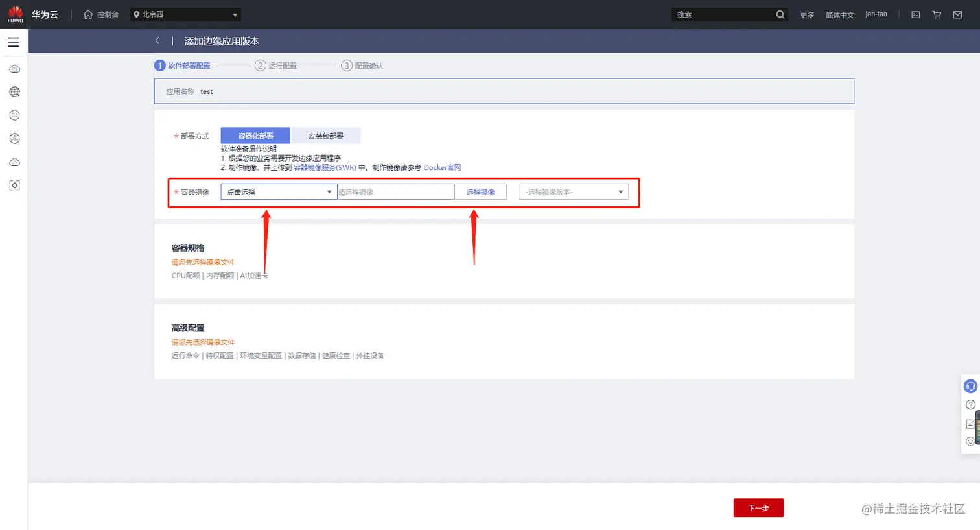The width and height of the screenshot is (980, 530).
Task: Click step 1 软件部署配置
Action: pos(183,66)
